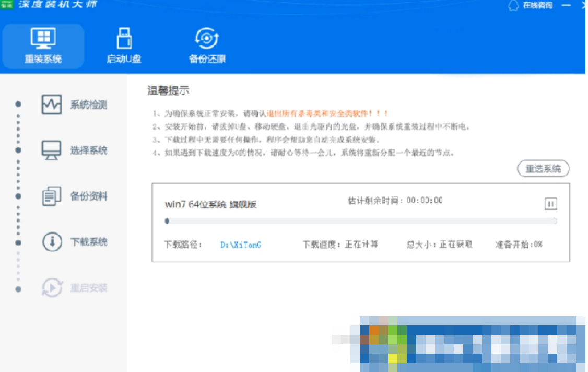This screenshot has width=588, height=372.
Task: Select the 下载系统 step label
Action: 89,242
